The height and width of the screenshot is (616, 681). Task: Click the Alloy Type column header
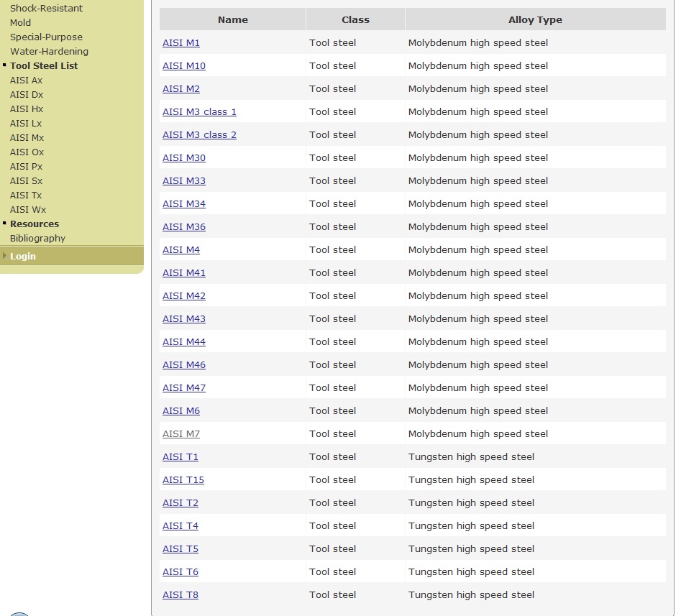click(x=535, y=20)
